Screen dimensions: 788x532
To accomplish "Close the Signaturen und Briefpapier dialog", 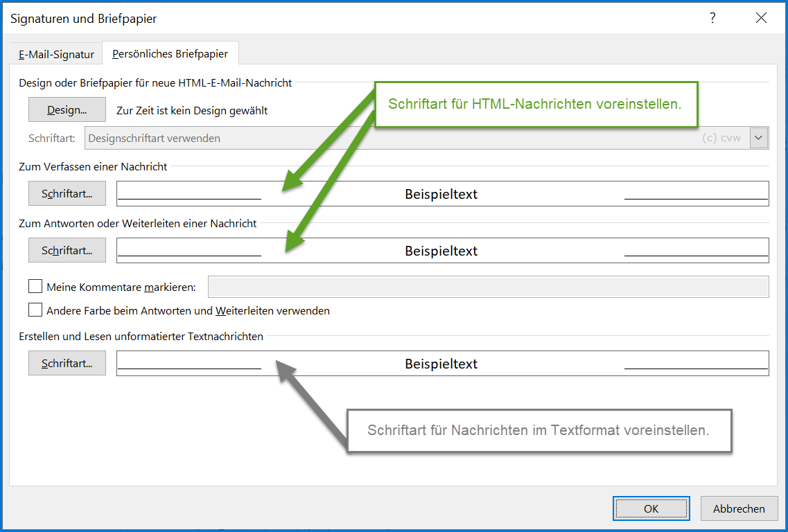I will tap(762, 18).
